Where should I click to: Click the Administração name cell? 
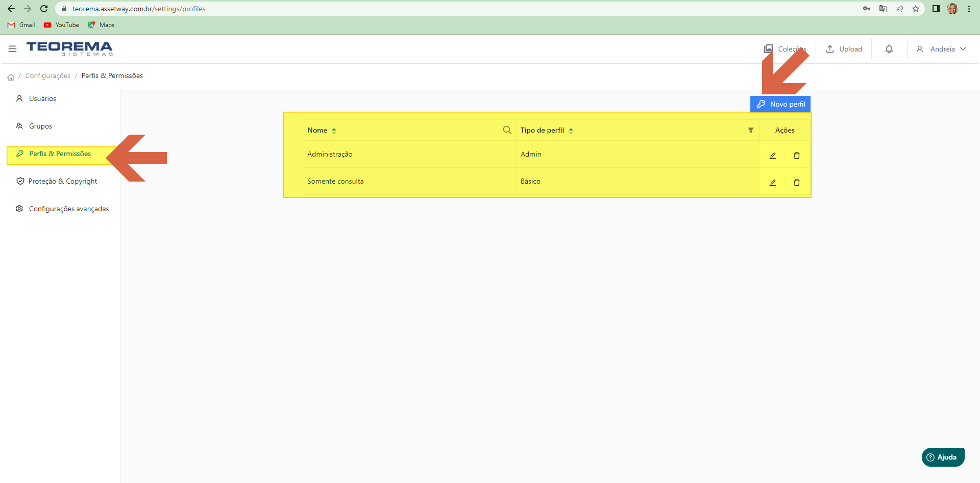click(x=409, y=154)
